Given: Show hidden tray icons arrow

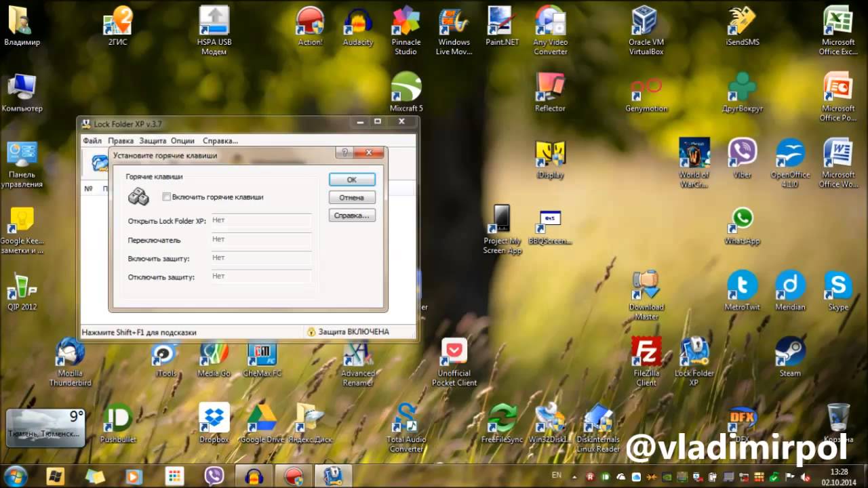Looking at the screenshot, I should [576, 476].
